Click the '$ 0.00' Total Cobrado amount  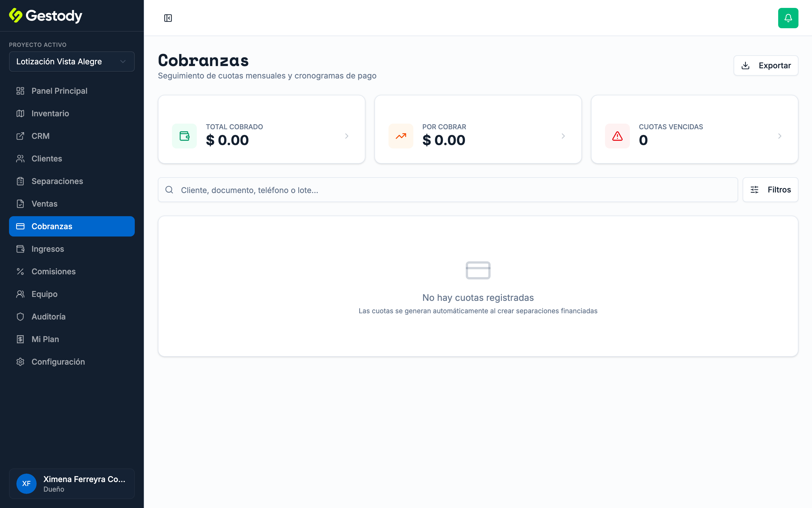[227, 140]
